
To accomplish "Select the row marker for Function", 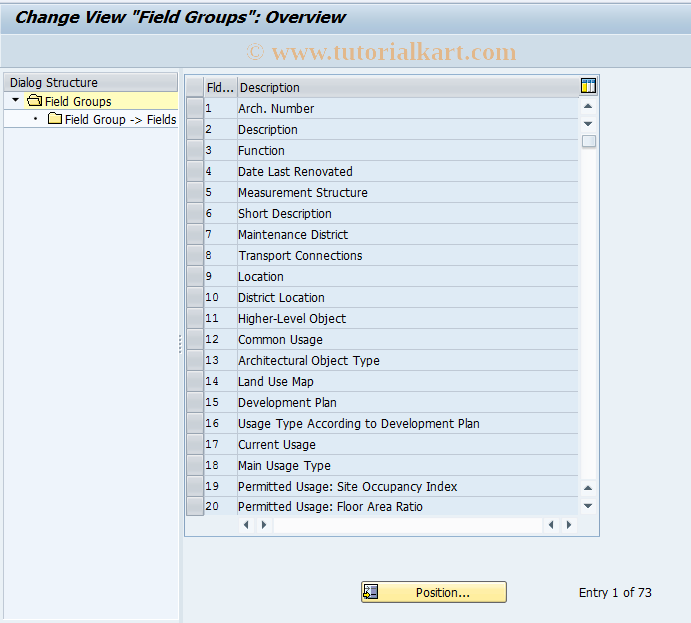I will (x=195, y=150).
